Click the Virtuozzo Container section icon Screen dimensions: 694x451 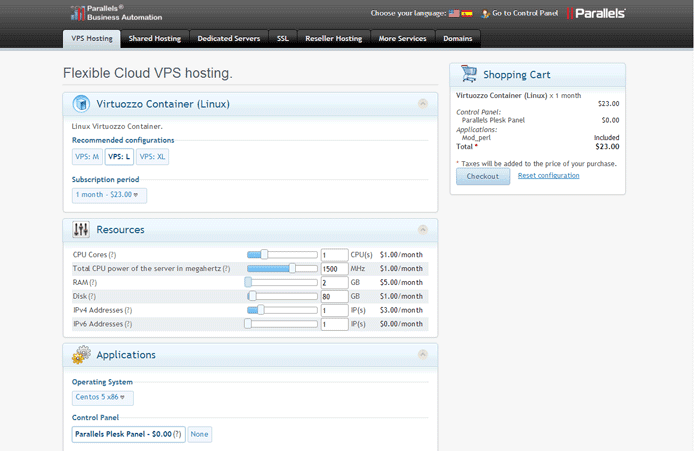coord(81,104)
